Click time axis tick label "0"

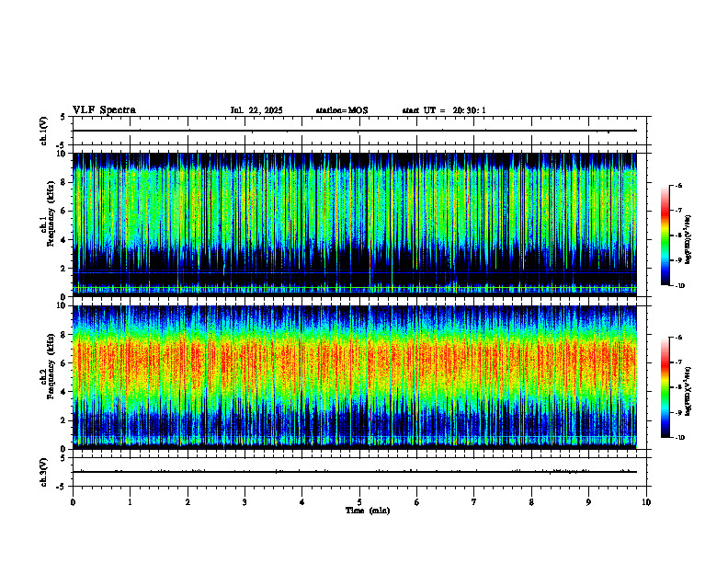point(73,502)
